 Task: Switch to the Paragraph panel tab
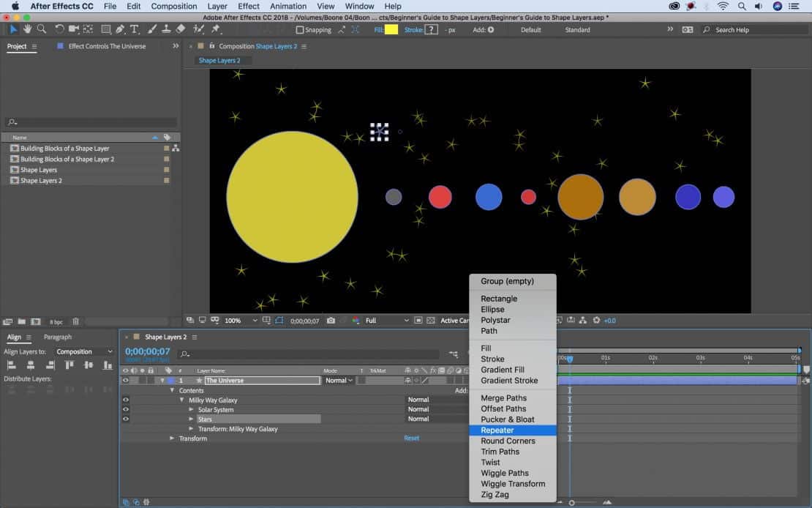click(x=58, y=337)
